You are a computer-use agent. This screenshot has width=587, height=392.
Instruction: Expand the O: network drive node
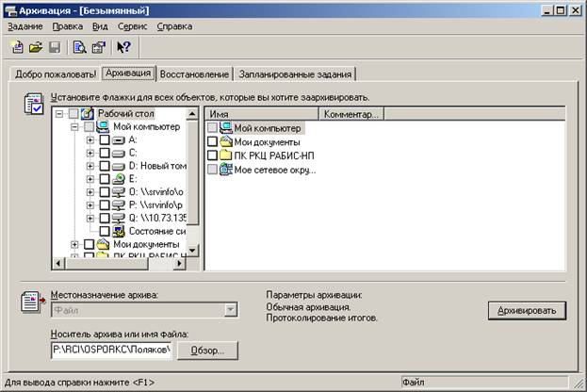[90, 192]
